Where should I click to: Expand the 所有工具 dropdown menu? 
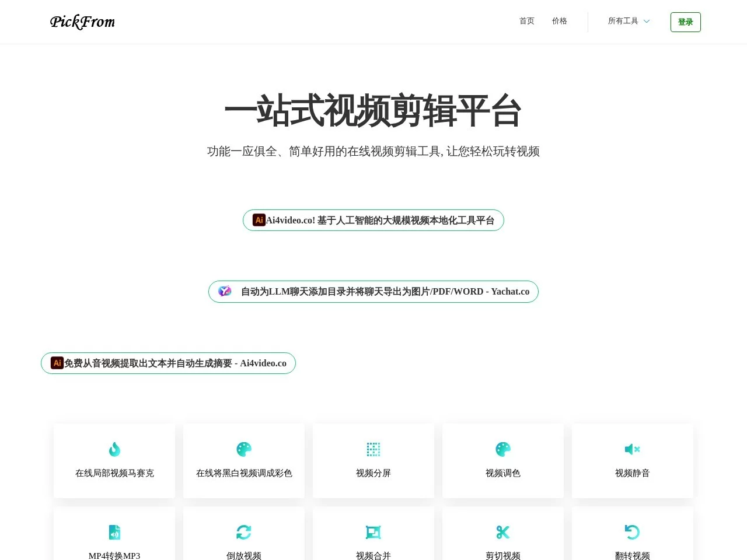pos(623,21)
